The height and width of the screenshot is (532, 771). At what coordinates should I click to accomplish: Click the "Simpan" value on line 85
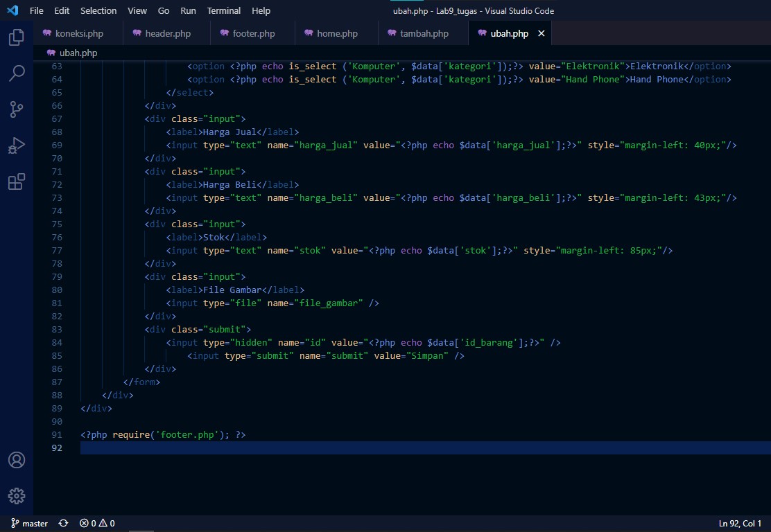tap(427, 355)
